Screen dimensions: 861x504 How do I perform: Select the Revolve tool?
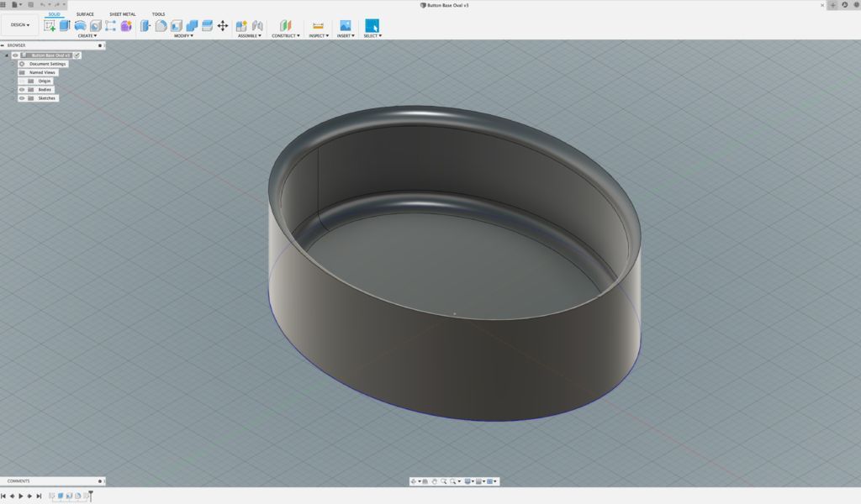[x=82, y=25]
